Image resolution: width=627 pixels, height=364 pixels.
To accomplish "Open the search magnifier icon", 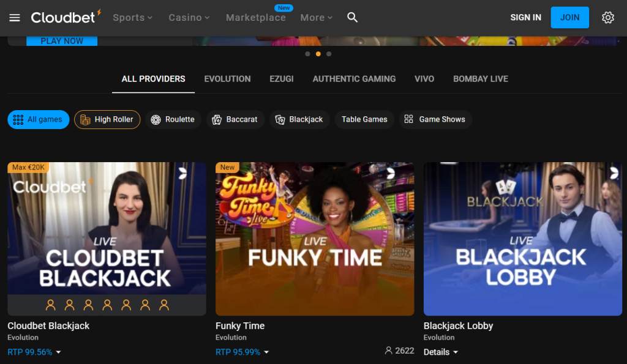I will 352,17.
